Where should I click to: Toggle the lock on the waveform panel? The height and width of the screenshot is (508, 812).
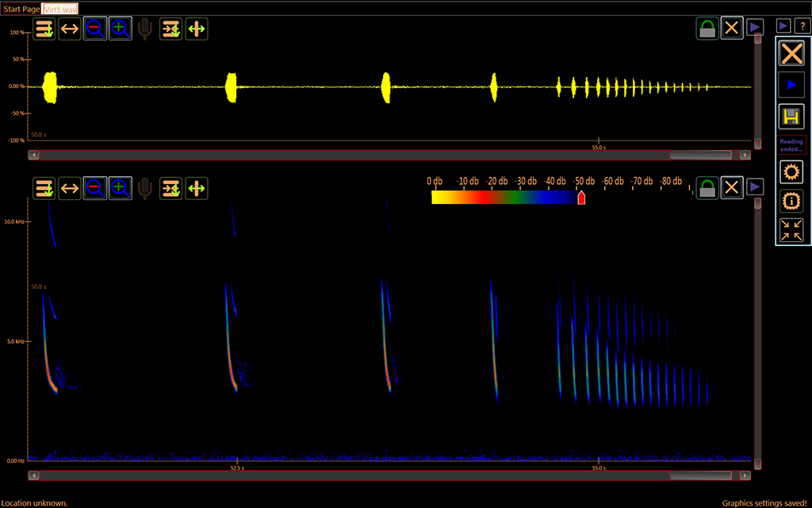coord(707,29)
